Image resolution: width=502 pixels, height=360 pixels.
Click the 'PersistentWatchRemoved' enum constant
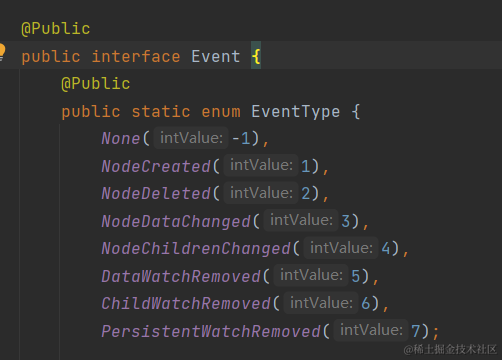[211, 331]
